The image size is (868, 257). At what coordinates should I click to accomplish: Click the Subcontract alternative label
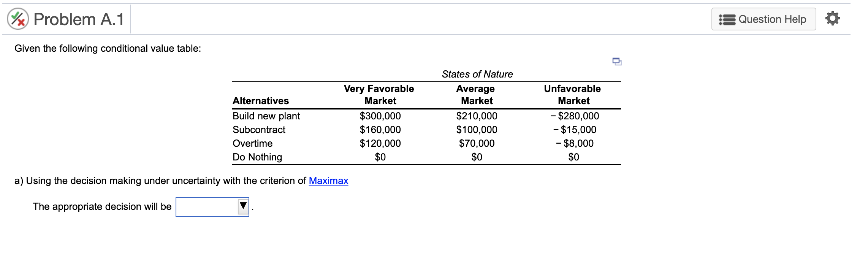click(x=259, y=130)
